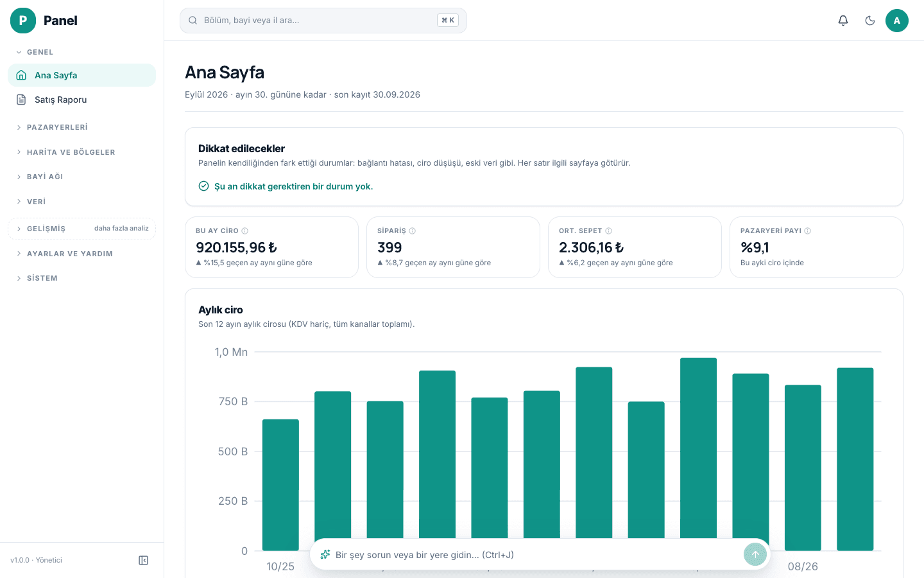Collapse the sidebar using the panel icon

click(x=144, y=561)
